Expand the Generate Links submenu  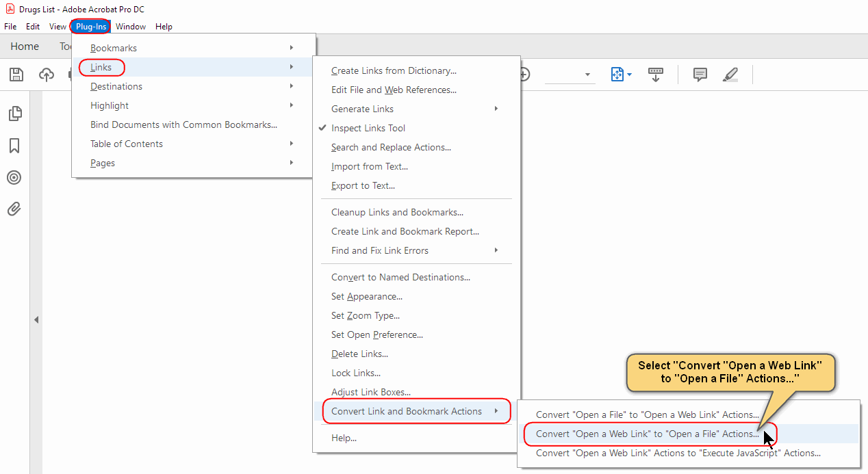[363, 109]
